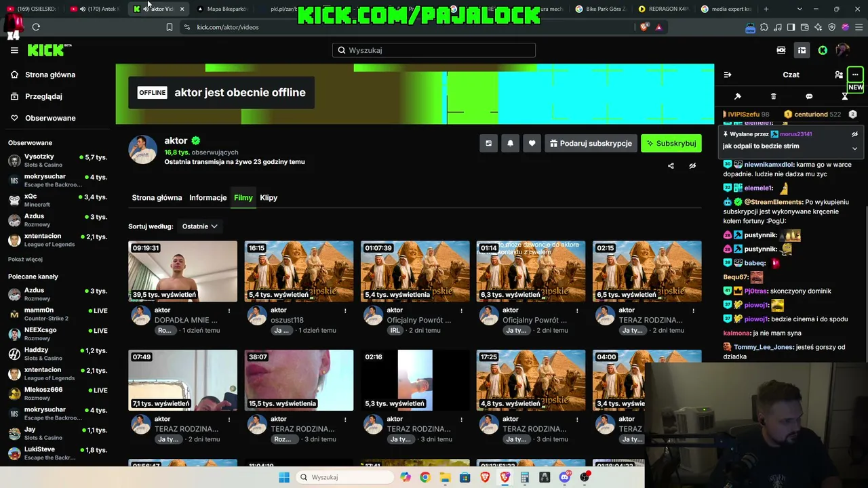Screen dimensions: 868x488
Task: Open three-dots menu for the 01:14 video
Action: [576, 311]
